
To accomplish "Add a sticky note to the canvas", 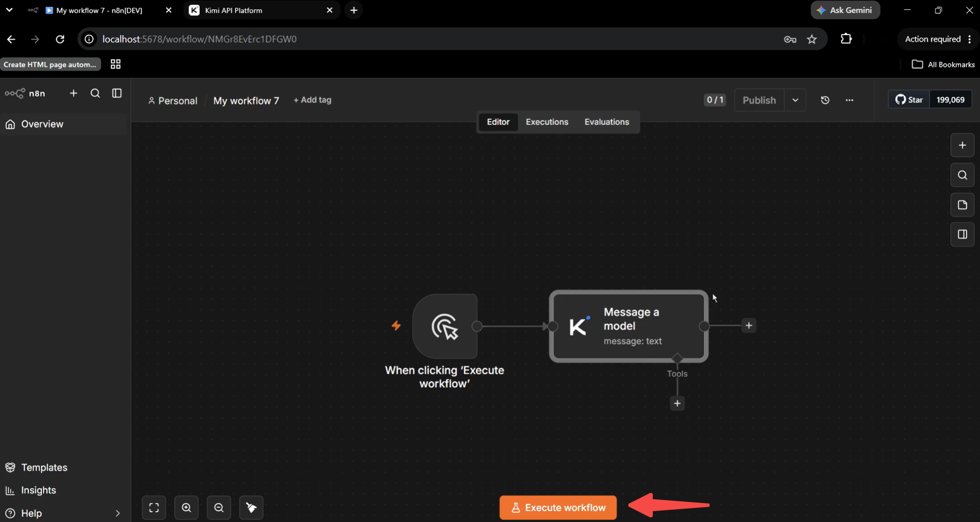I will click(x=962, y=205).
